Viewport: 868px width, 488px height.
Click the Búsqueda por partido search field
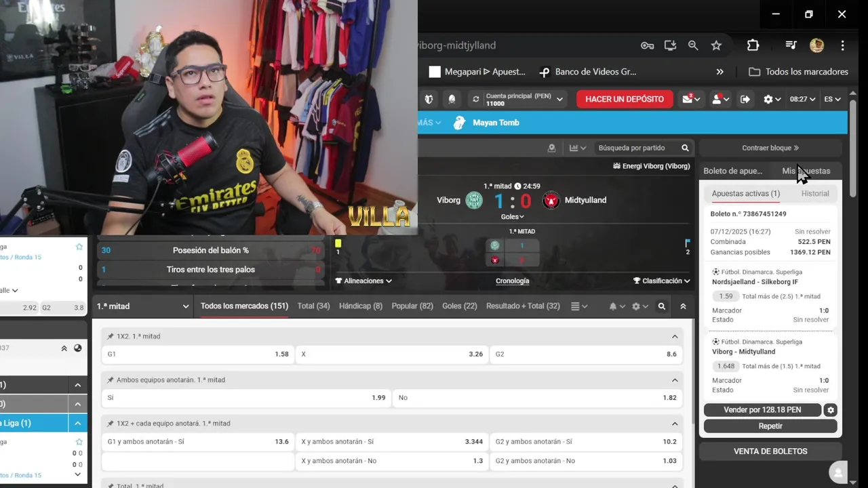(636, 148)
